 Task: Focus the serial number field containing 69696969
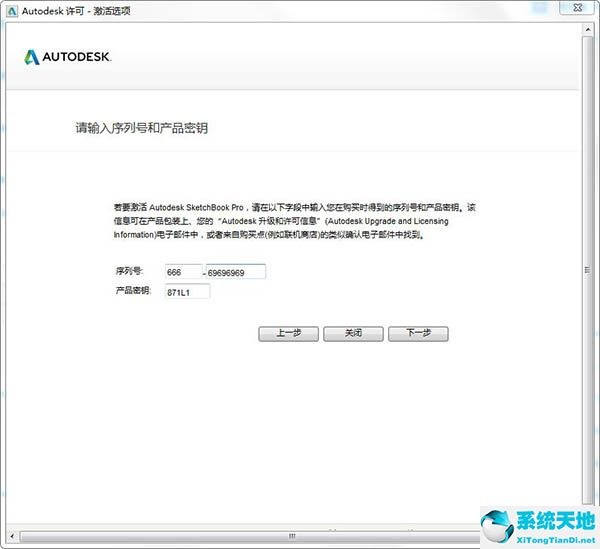click(236, 272)
